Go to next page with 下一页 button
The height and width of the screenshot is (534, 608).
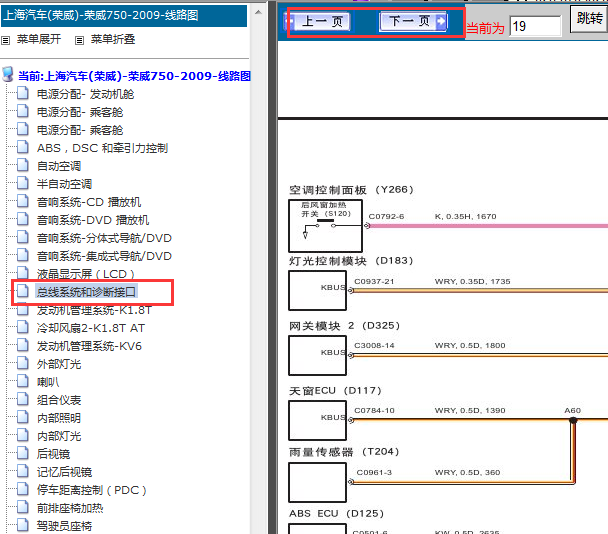[x=413, y=21]
